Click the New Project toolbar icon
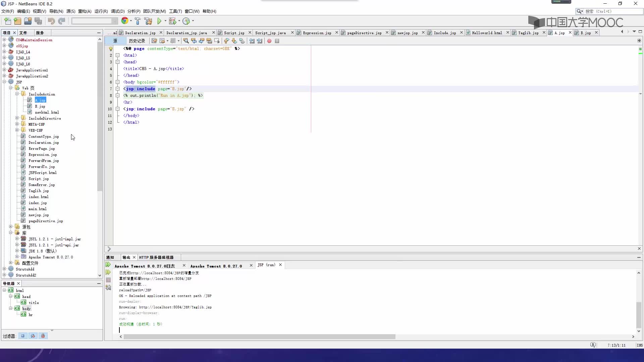Viewport: 644px width, 362px height. [17, 21]
